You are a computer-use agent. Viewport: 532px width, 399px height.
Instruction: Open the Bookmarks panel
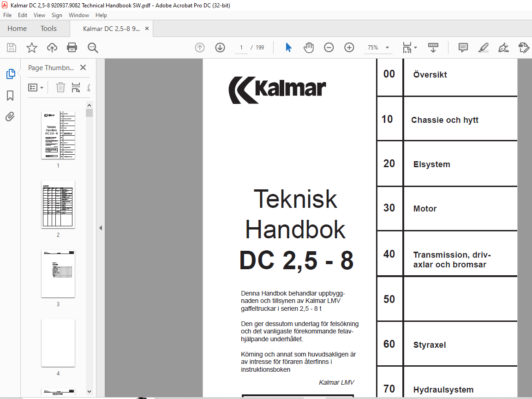coord(10,96)
